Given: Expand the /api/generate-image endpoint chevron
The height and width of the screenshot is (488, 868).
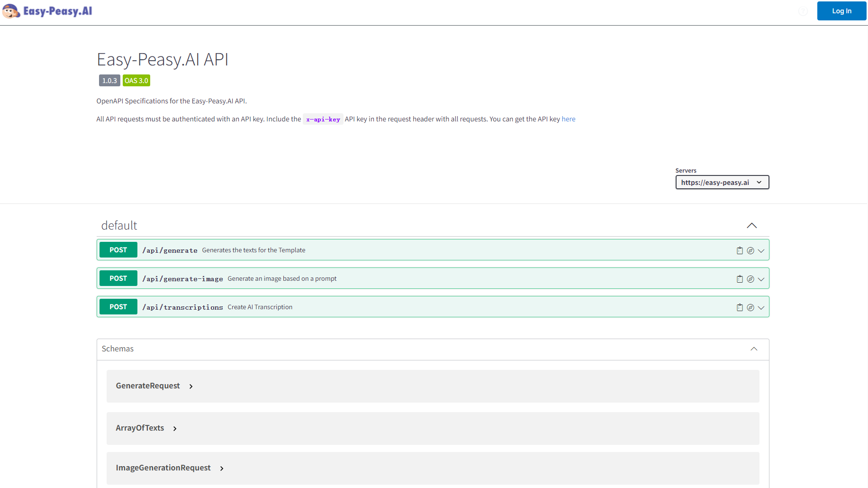Looking at the screenshot, I should tap(761, 279).
